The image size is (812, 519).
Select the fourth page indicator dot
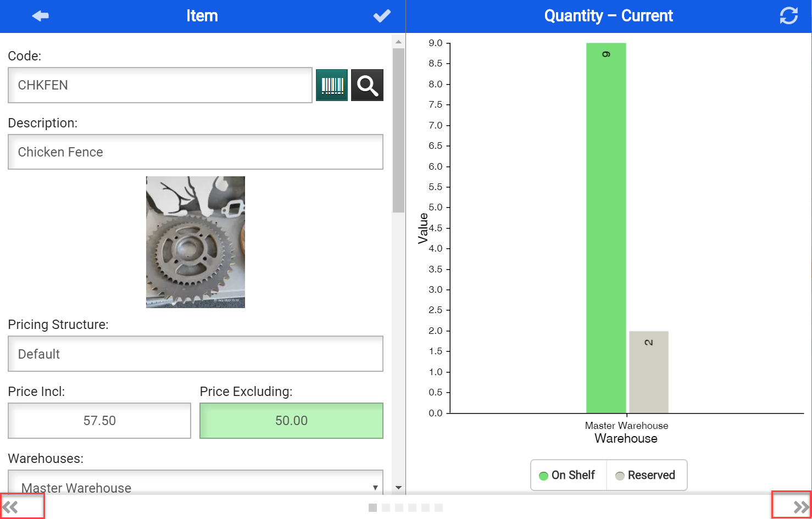(x=412, y=507)
